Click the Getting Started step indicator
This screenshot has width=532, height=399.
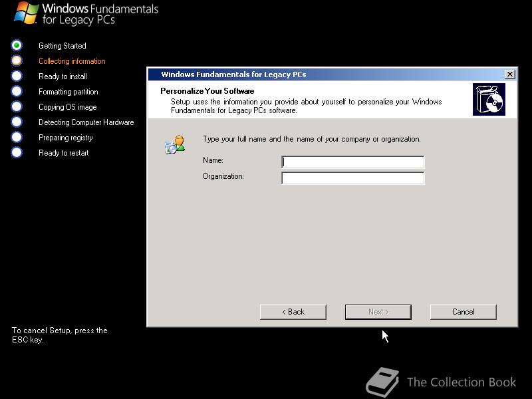(x=17, y=45)
